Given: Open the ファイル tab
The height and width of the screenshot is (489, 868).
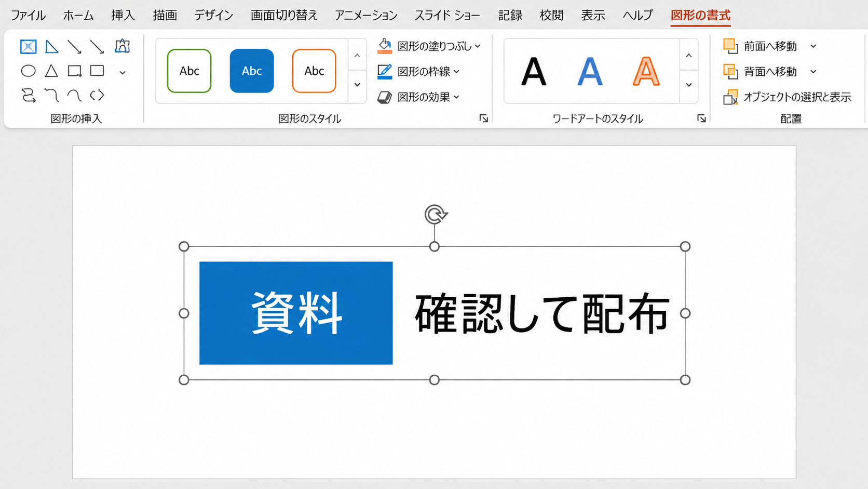Looking at the screenshot, I should (29, 16).
